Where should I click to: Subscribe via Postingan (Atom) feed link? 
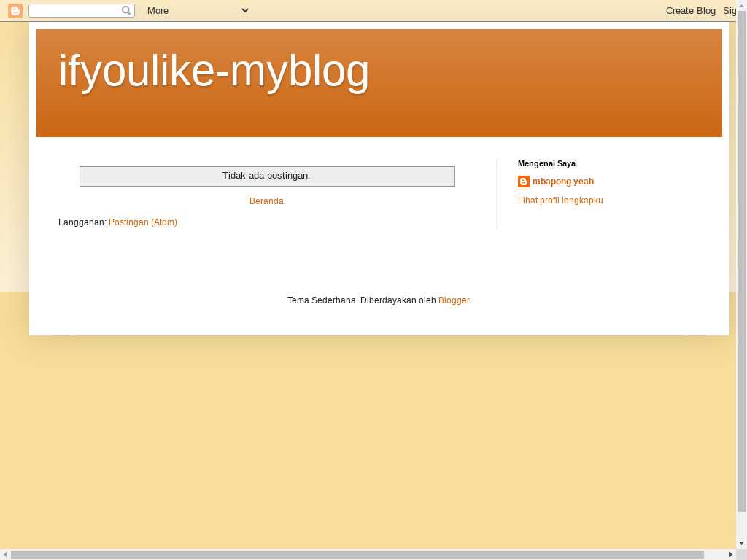click(x=143, y=222)
